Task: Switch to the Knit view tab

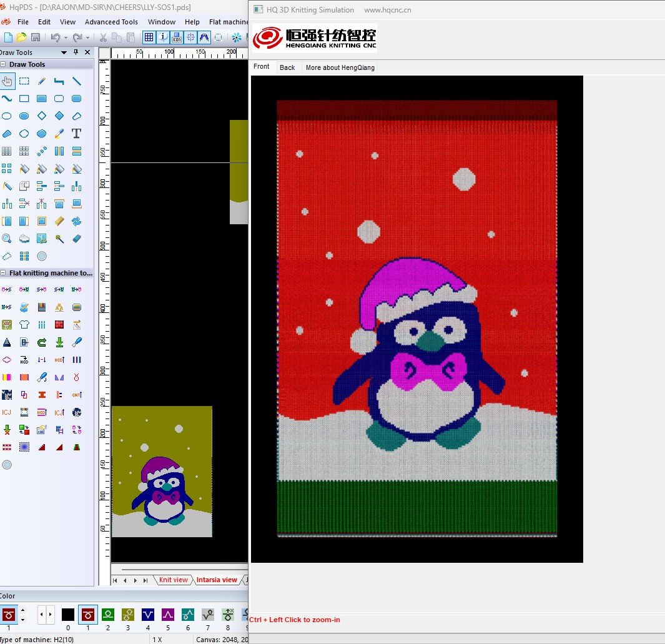Action: click(x=173, y=580)
